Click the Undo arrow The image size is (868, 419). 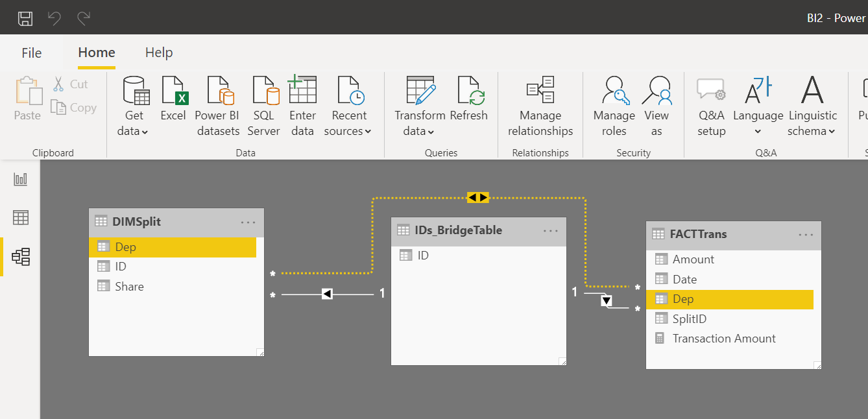[54, 18]
